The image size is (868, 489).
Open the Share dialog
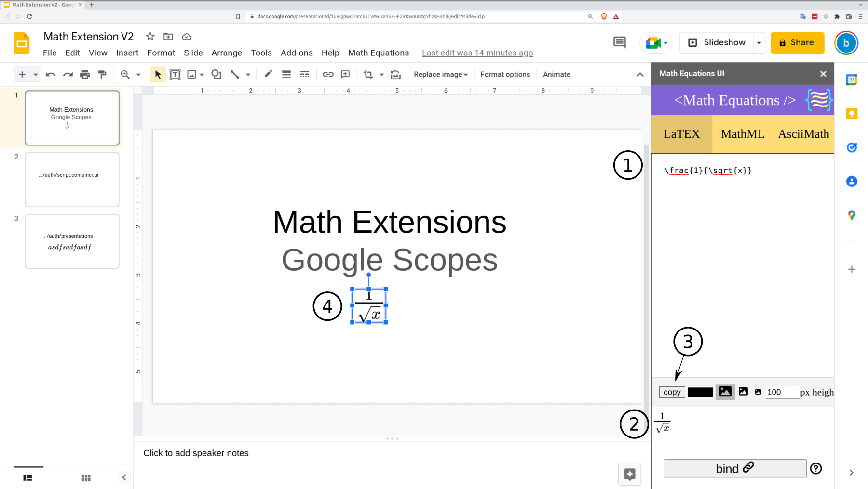798,43
